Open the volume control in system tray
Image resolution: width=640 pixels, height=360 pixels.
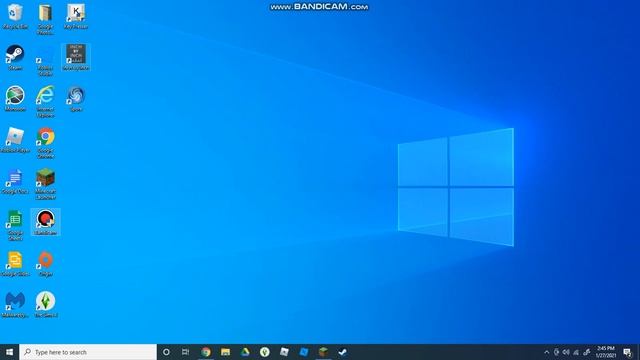pyautogui.click(x=566, y=352)
